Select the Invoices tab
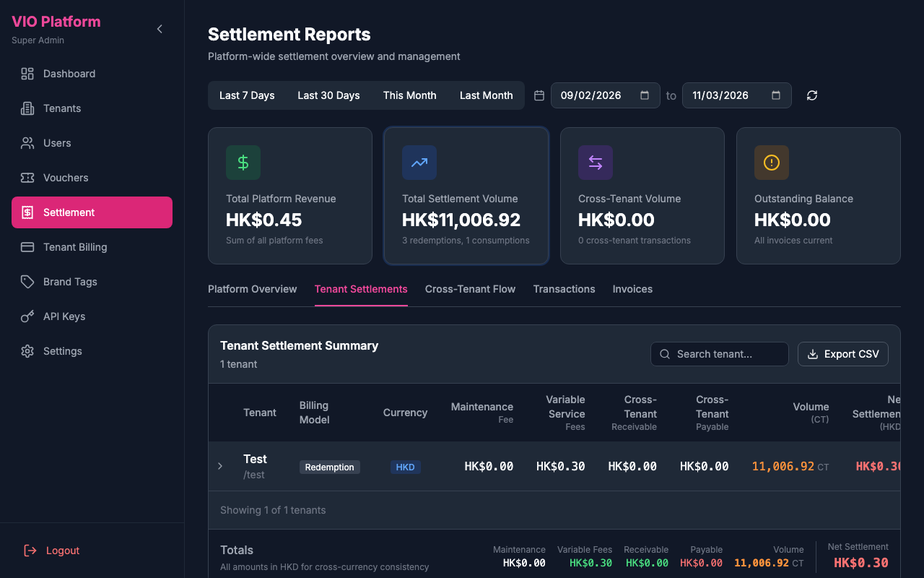 point(632,289)
